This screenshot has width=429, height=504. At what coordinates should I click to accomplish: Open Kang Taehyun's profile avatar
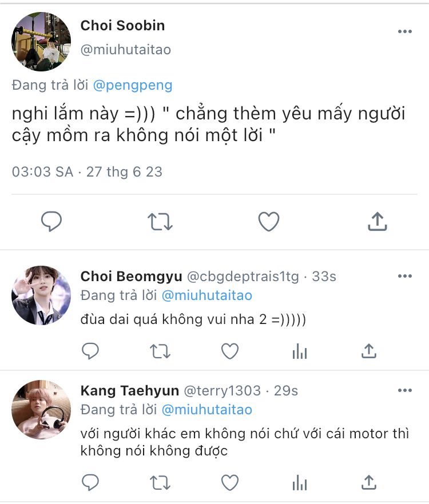[41, 409]
